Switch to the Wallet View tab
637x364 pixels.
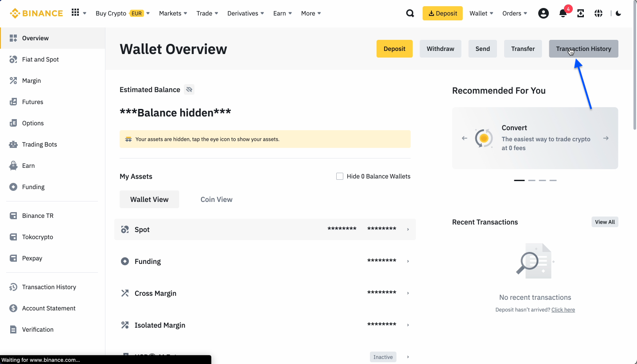(x=149, y=199)
